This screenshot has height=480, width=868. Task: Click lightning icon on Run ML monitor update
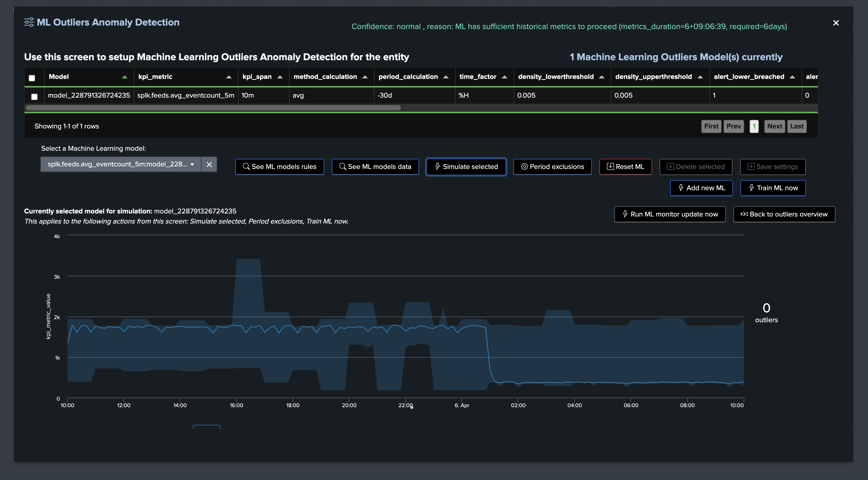click(625, 214)
